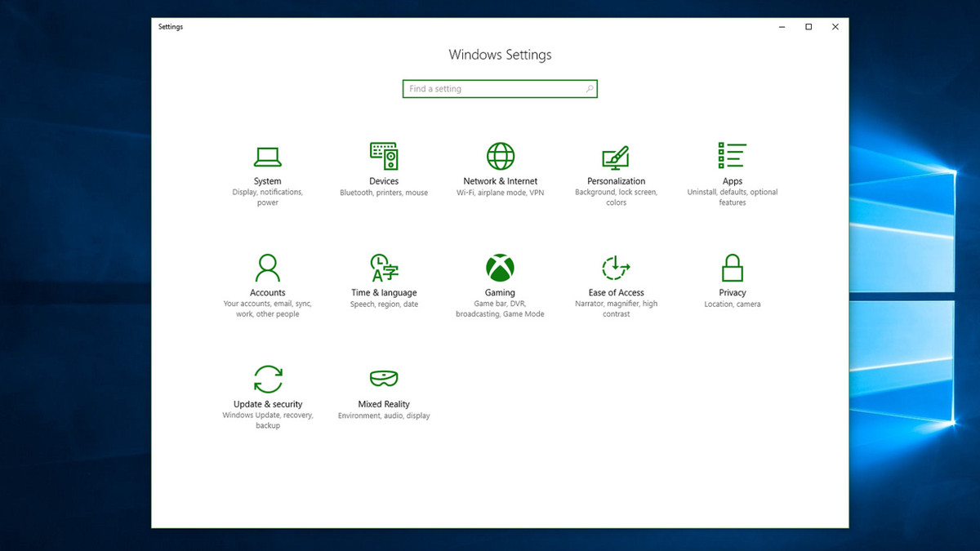Minimize the Settings window
This screenshot has height=551, width=980.
pos(781,26)
